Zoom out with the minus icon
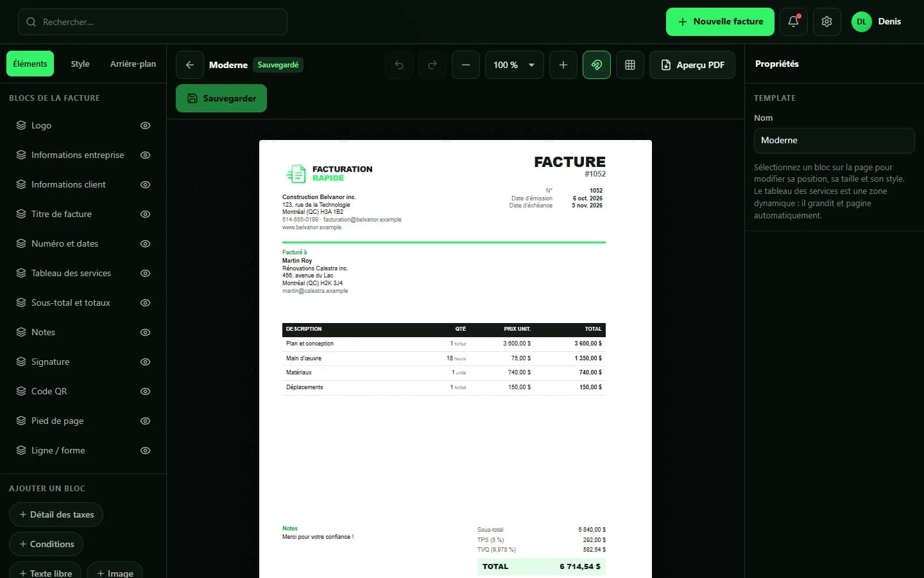The width and height of the screenshot is (924, 578). pyautogui.click(x=465, y=65)
